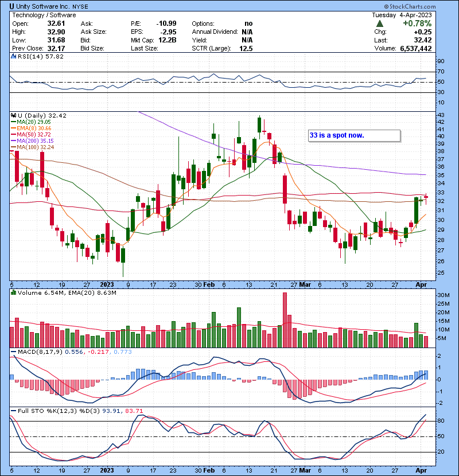The width and height of the screenshot is (459, 476).
Task: Click the EPS value -2.95
Action: [x=168, y=32]
